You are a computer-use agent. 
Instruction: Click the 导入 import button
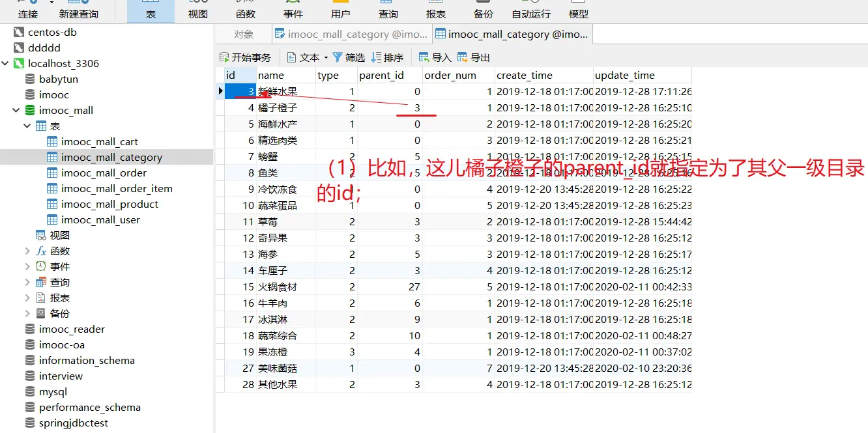[x=435, y=57]
